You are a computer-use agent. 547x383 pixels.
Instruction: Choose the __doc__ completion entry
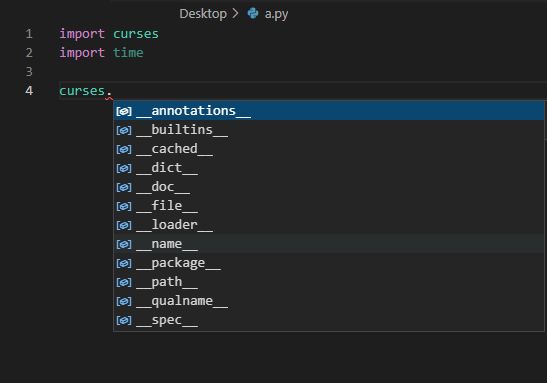click(x=329, y=187)
